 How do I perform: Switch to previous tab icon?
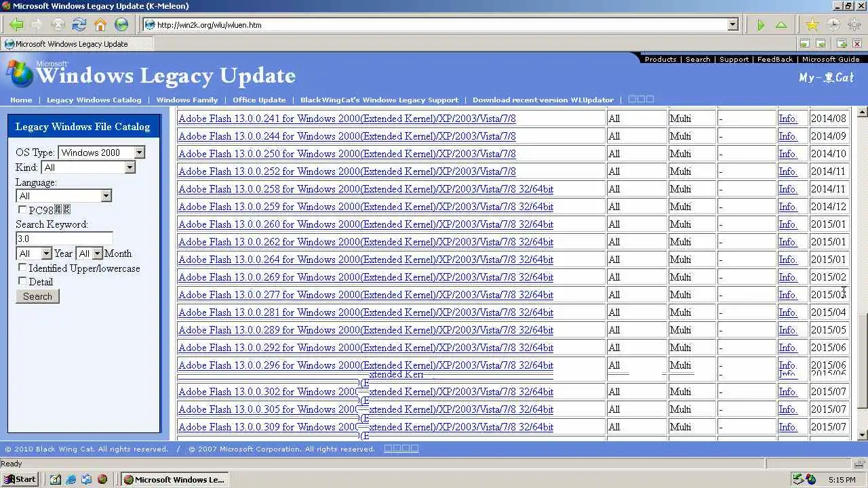(804, 43)
